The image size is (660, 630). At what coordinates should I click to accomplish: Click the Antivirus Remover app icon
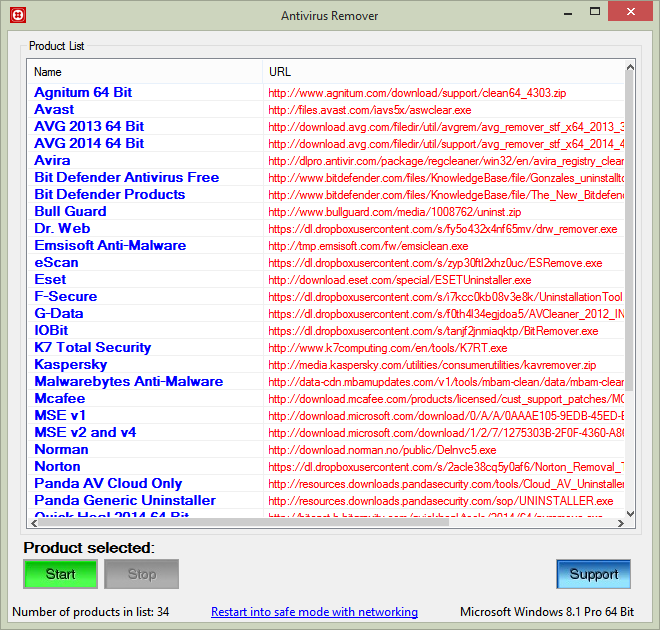[18, 15]
